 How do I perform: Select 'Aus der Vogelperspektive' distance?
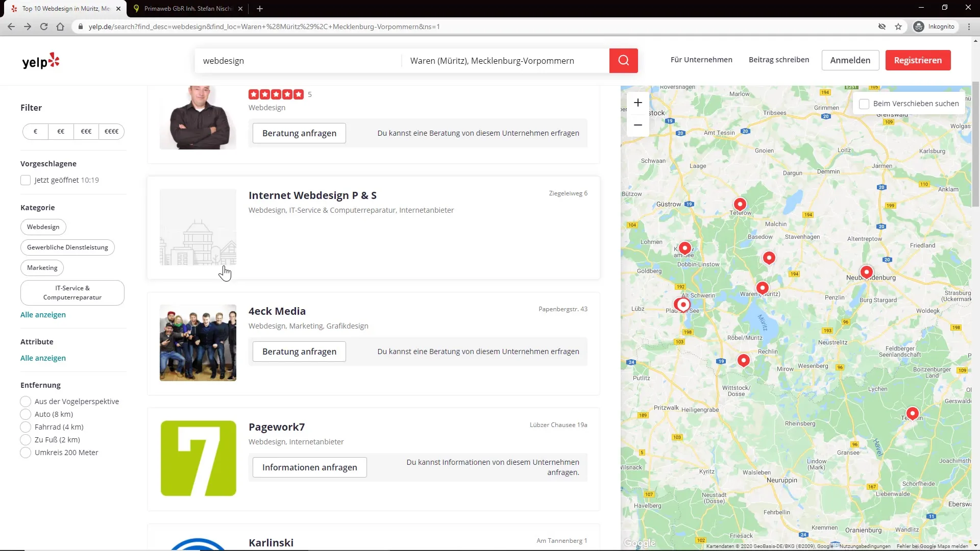pos(26,402)
